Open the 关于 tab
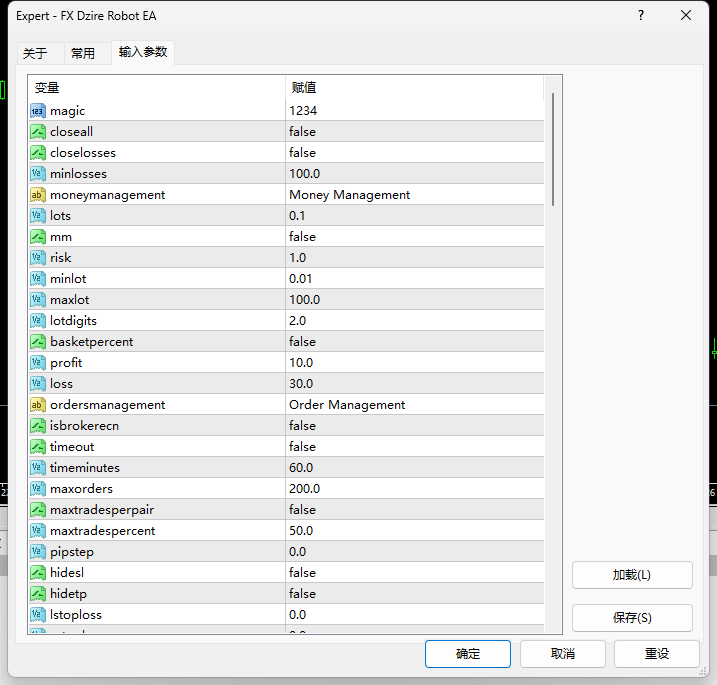Image resolution: width=717 pixels, height=685 pixels. pyautogui.click(x=35, y=54)
